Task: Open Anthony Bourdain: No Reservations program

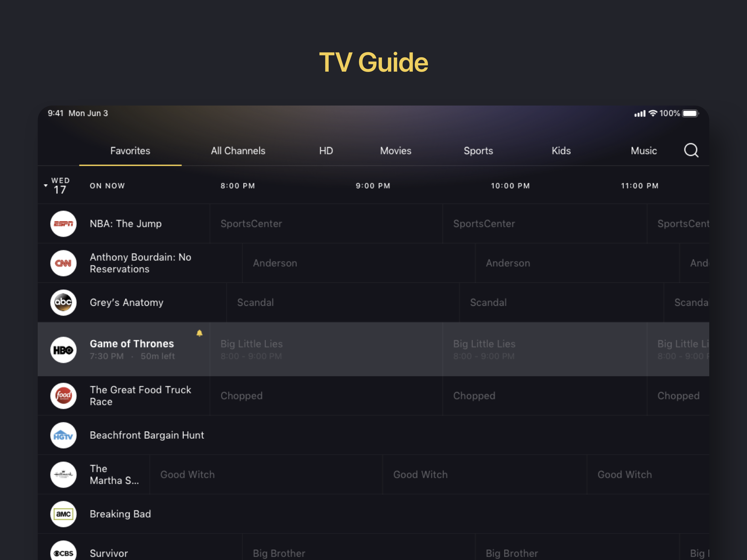Action: [x=140, y=263]
